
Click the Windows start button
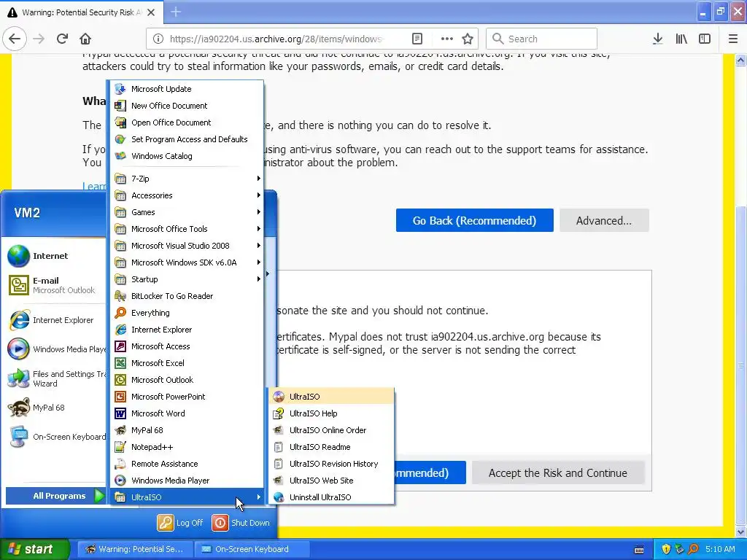pyautogui.click(x=34, y=549)
